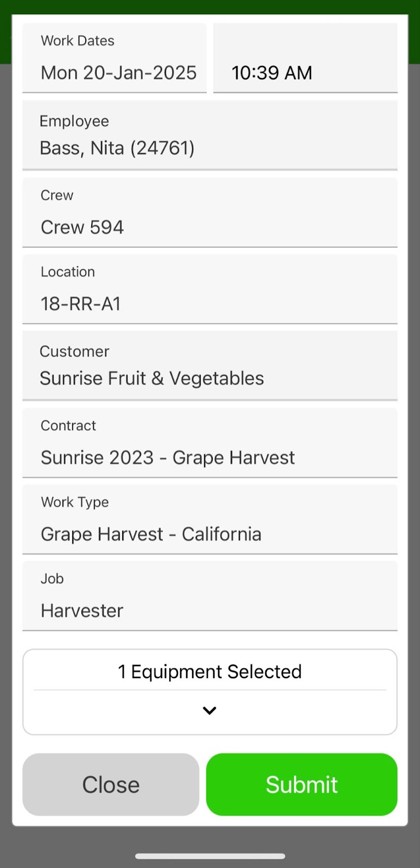Select the Bass, Nita employee field
The image size is (420, 868).
pos(209,148)
